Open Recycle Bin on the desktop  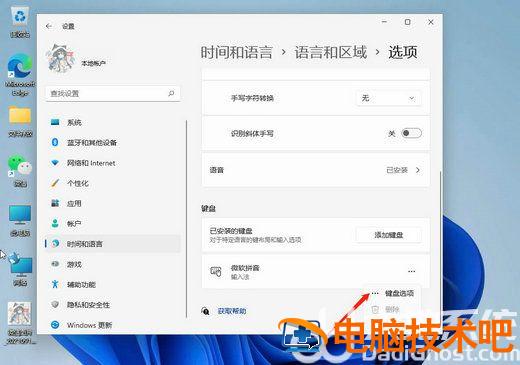[20, 22]
